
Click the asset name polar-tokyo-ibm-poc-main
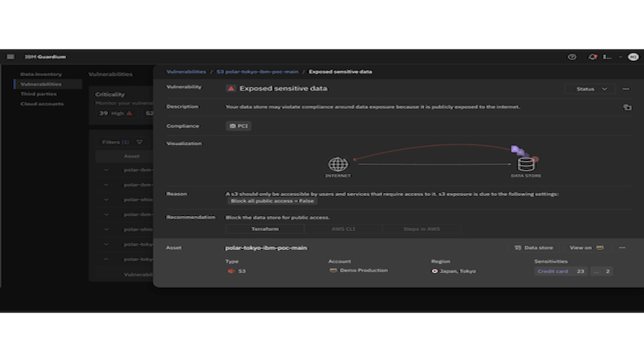266,248
